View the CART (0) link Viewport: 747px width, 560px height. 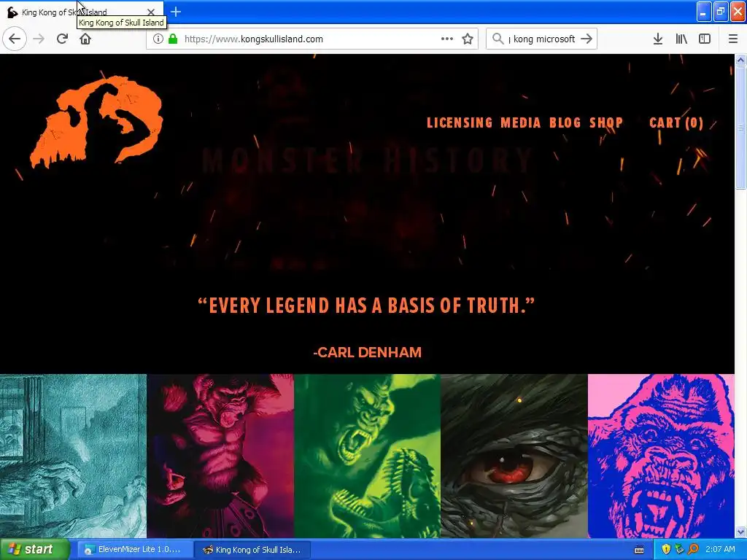[x=676, y=122]
